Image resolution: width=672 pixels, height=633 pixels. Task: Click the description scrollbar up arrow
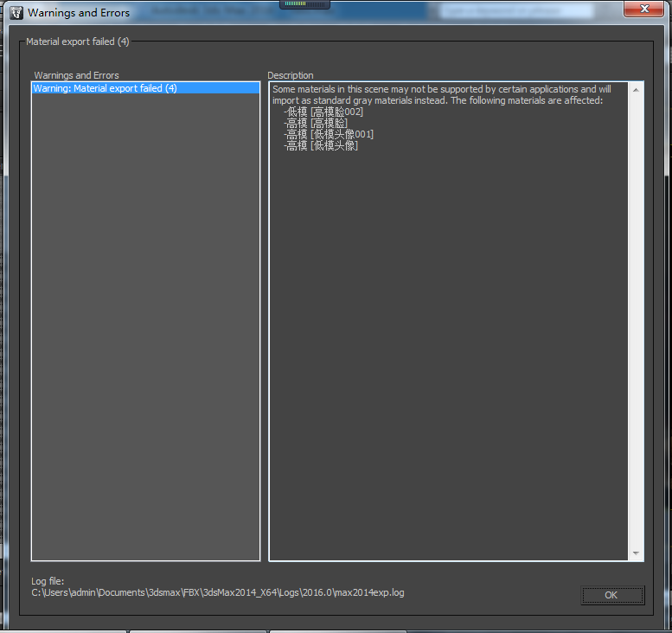(x=636, y=90)
